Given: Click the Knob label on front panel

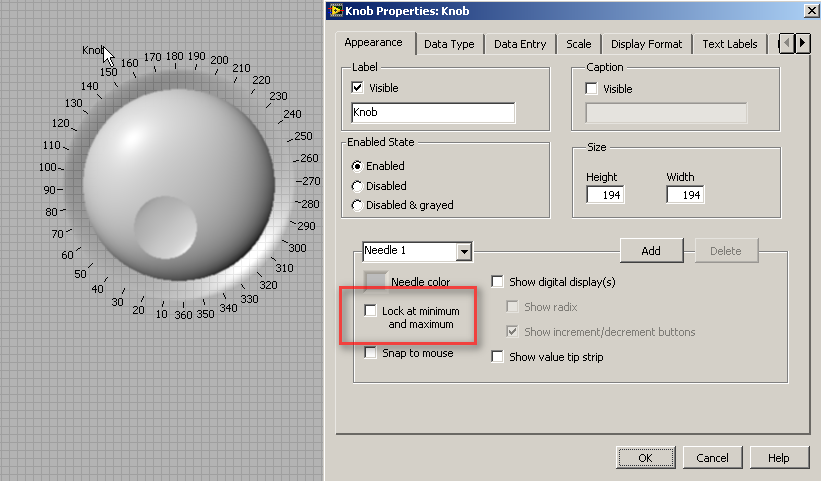Looking at the screenshot, I should click(x=93, y=50).
